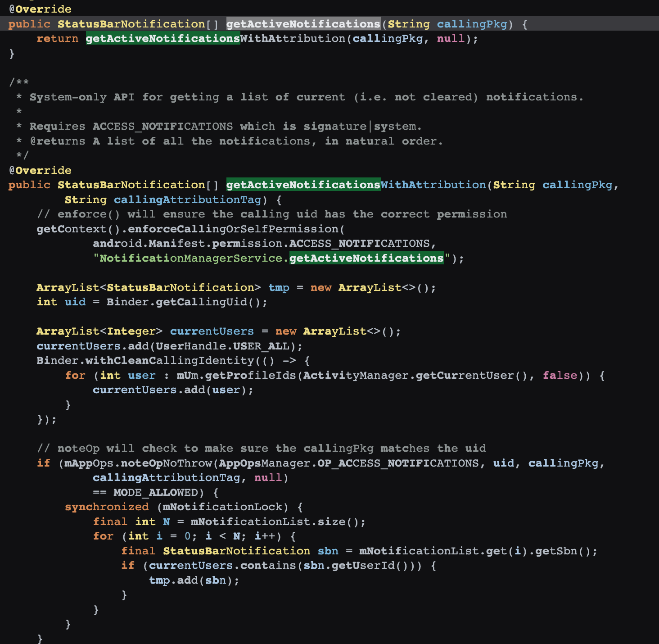Click the Binder.getCallingUid call
The width and height of the screenshot is (659, 644).
(183, 302)
